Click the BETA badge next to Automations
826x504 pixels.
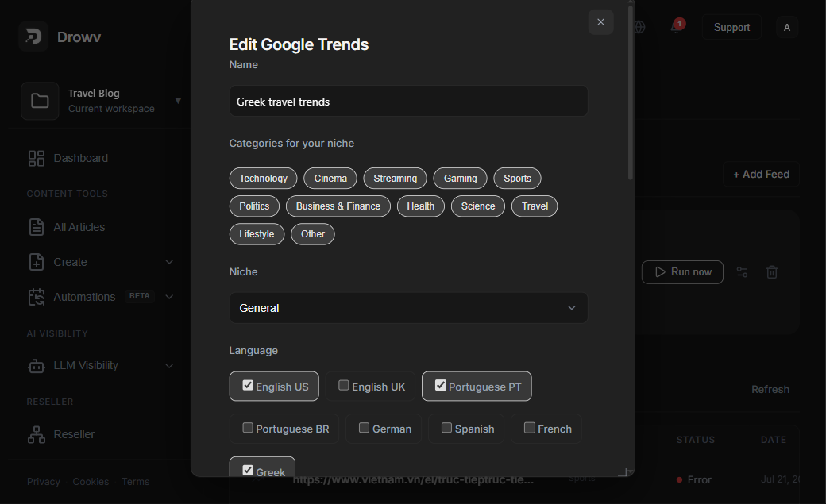140,296
